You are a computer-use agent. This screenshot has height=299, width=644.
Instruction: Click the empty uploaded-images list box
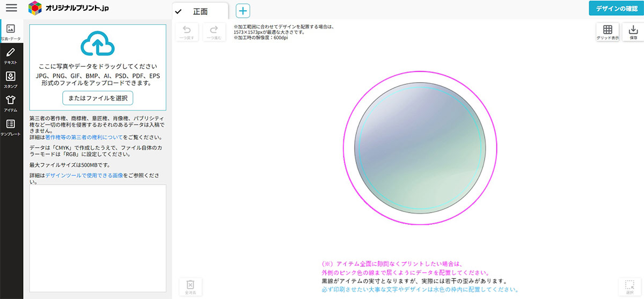coord(98,238)
